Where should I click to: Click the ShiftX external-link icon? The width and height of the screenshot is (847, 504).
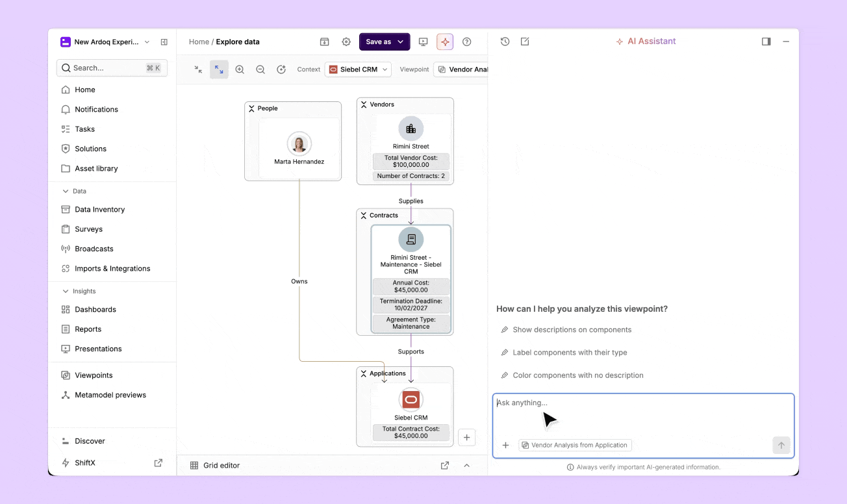[x=158, y=463]
